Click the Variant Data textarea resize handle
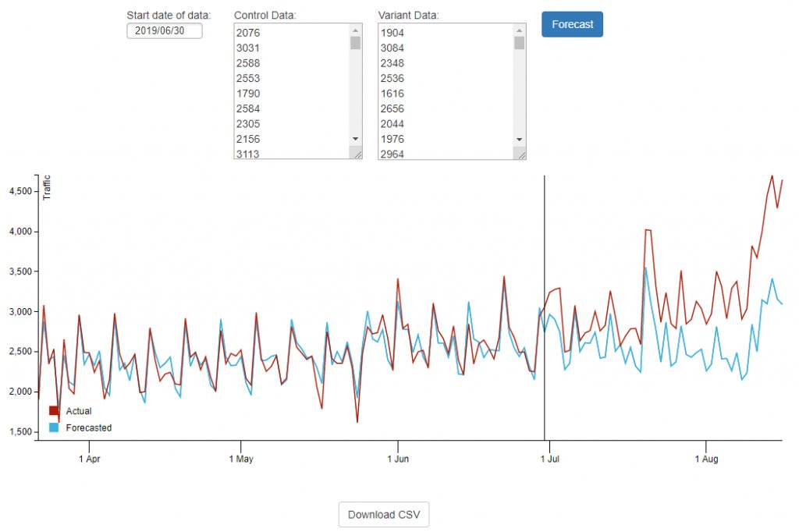 pyautogui.click(x=522, y=154)
